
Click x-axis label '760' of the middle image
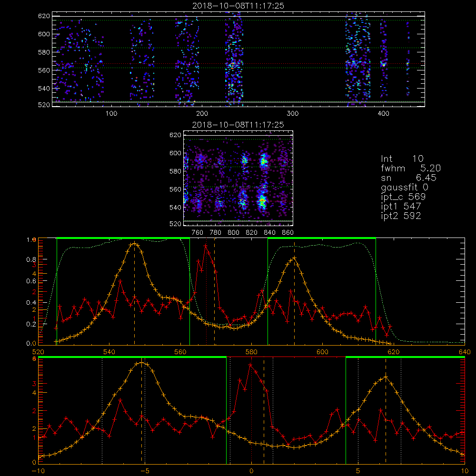pyautogui.click(x=198, y=233)
